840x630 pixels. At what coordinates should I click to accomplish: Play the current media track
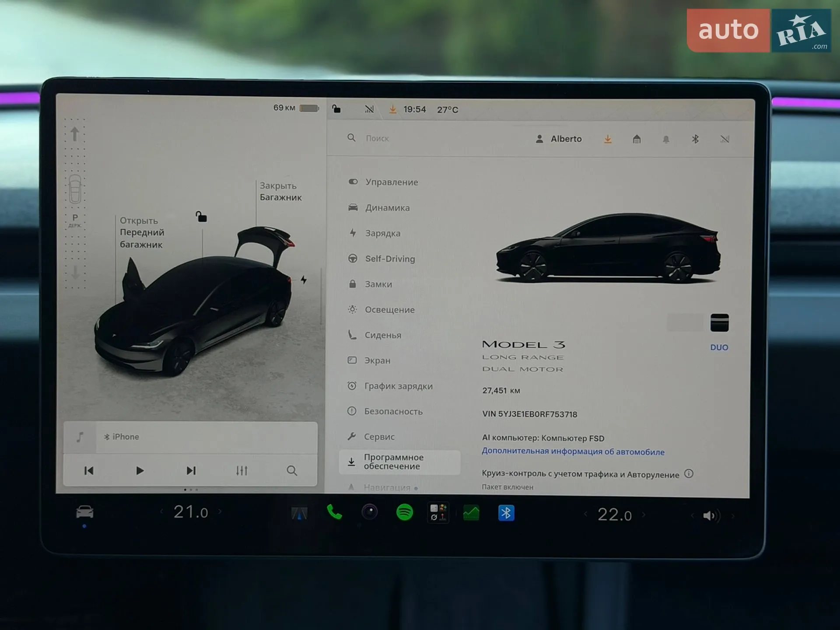click(x=140, y=470)
